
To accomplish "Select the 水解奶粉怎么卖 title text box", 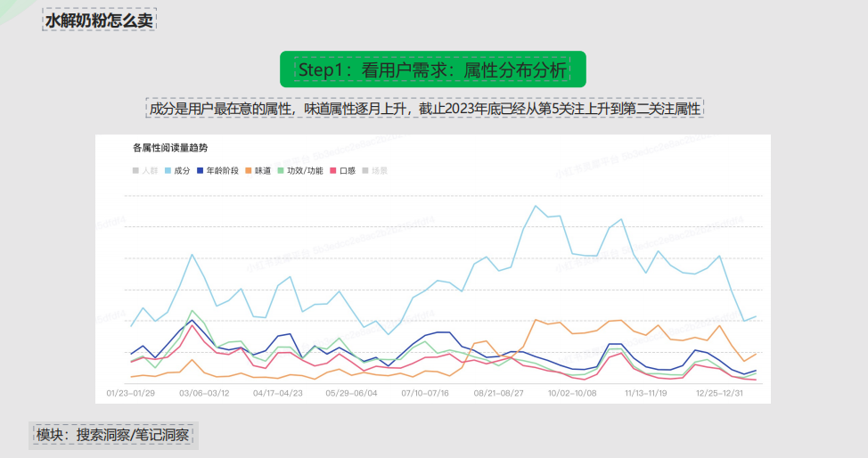I will (x=99, y=20).
